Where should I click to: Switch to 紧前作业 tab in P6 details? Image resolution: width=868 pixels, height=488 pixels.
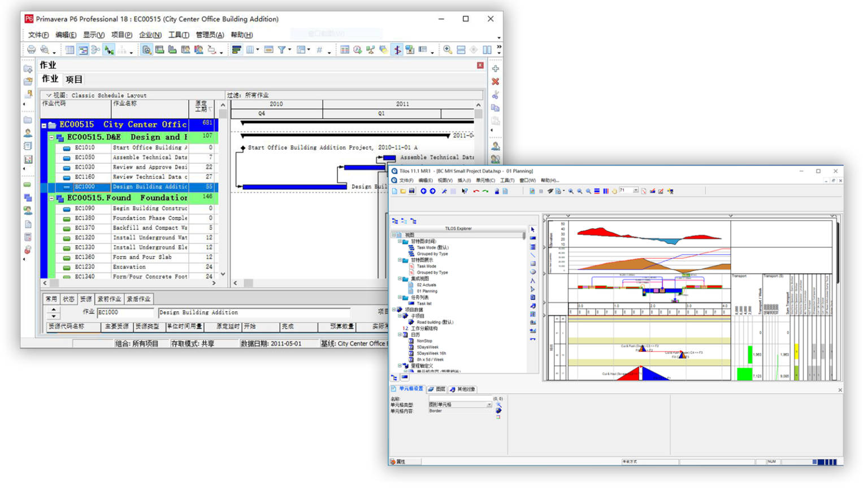[109, 299]
